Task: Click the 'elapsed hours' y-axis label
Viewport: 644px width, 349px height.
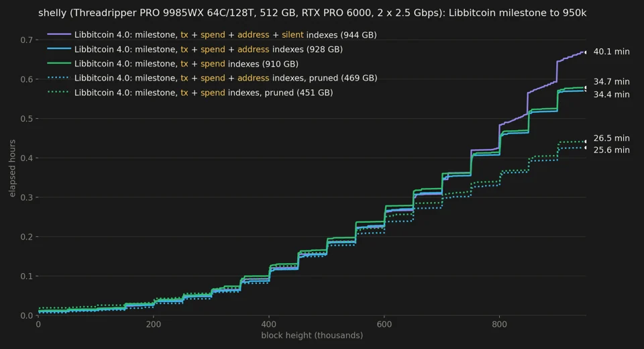Action: (12, 168)
